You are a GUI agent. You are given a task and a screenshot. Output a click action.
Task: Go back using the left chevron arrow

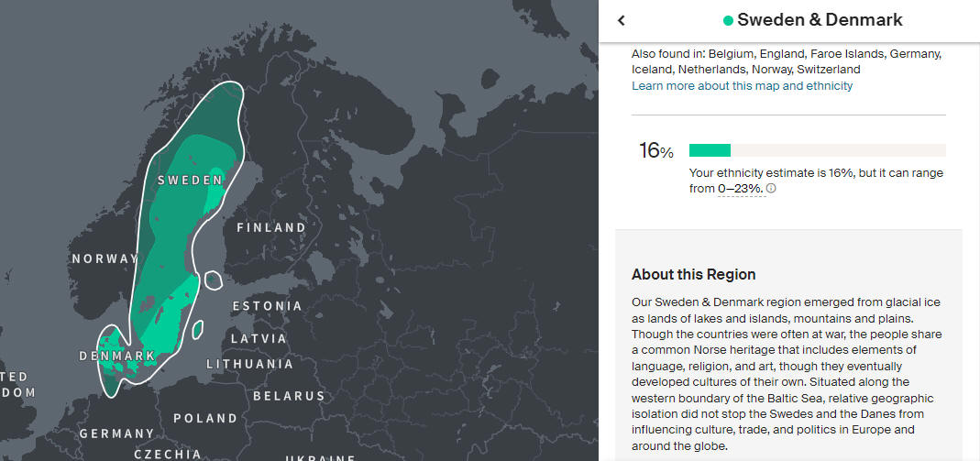pyautogui.click(x=622, y=20)
